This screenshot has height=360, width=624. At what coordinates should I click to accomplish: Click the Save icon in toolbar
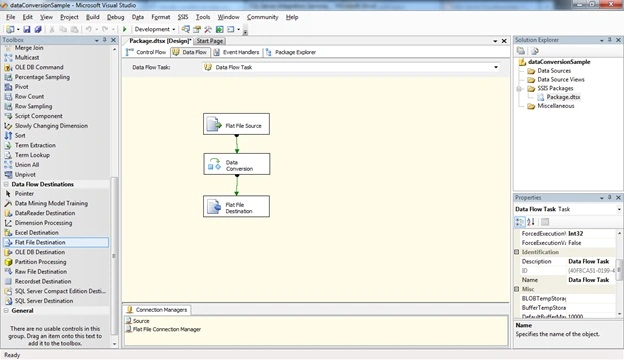[27, 29]
